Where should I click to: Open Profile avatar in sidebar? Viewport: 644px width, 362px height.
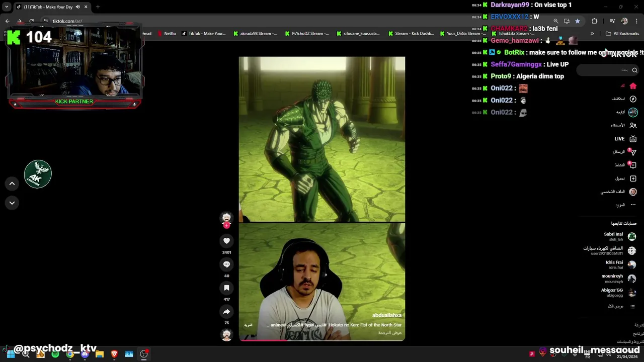(633, 192)
